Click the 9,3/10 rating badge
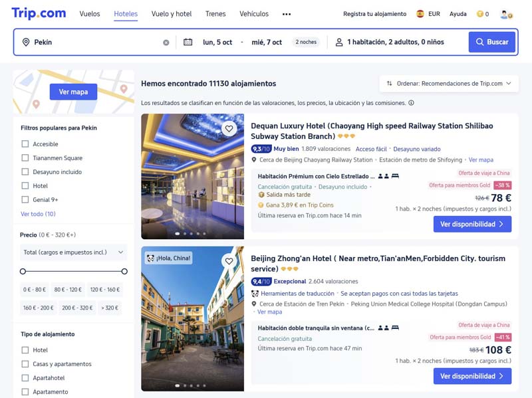The height and width of the screenshot is (398, 532). point(261,149)
